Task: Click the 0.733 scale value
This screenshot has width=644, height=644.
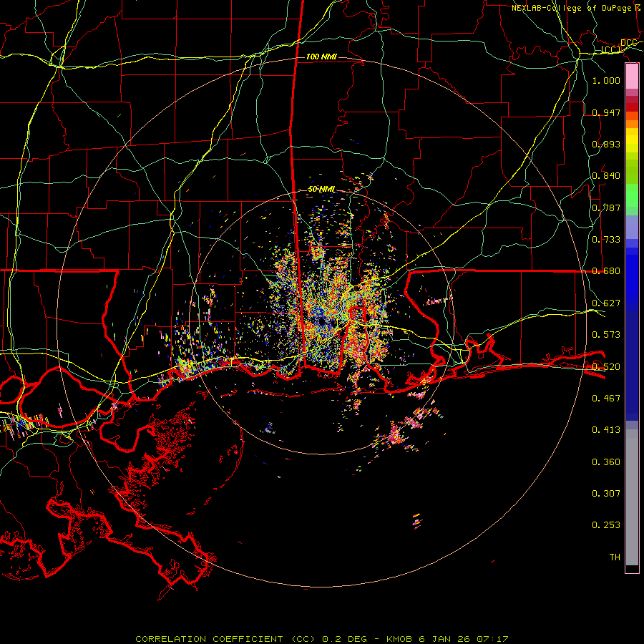Action: click(606, 240)
